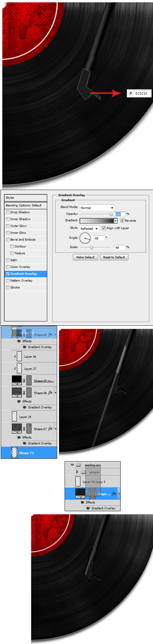The height and width of the screenshot is (644, 153).
Task: Collapse effects arrow on Shape 68 layer
Action: click(x=55, y=393)
